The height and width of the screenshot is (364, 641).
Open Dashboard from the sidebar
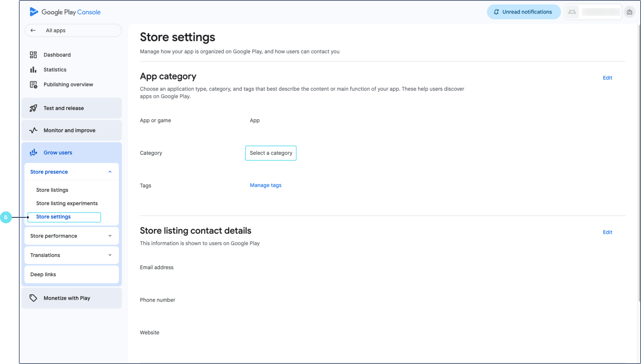click(x=57, y=55)
